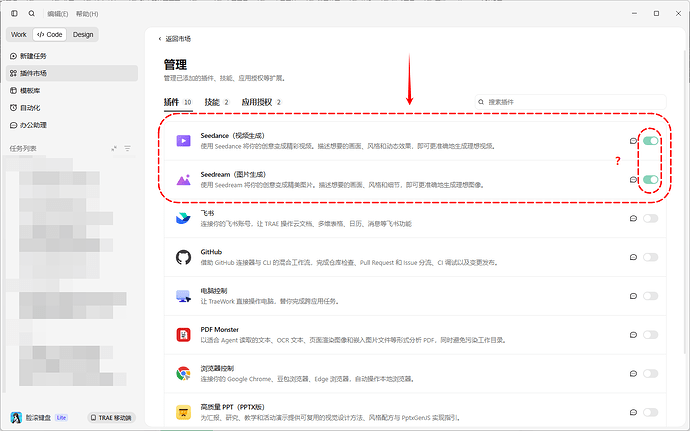Viewport: 690px width, 431px height.
Task: Click the GitHub plugin icon
Action: 184,257
